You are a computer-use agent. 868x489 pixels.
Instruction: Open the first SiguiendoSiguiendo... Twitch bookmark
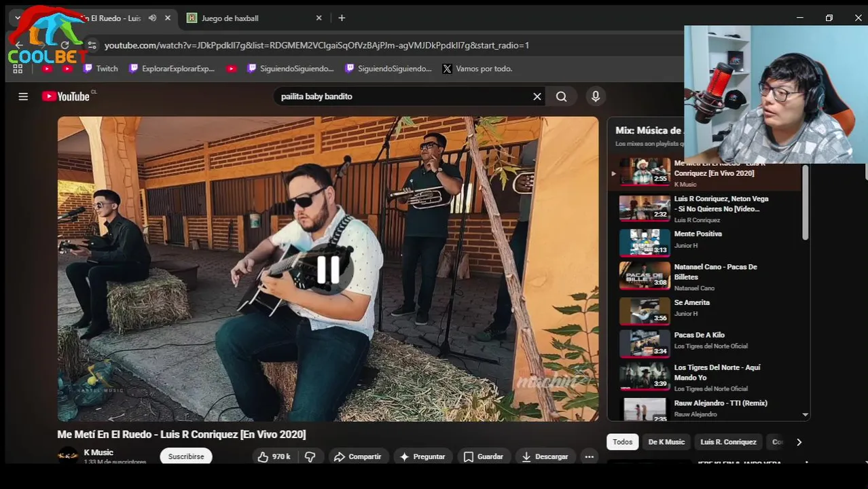291,69
